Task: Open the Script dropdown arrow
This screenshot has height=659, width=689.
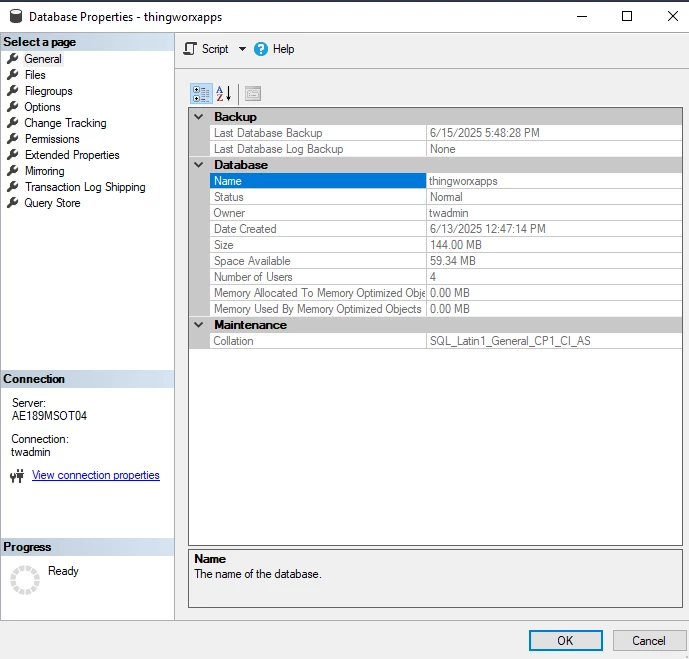Action: tap(242, 49)
